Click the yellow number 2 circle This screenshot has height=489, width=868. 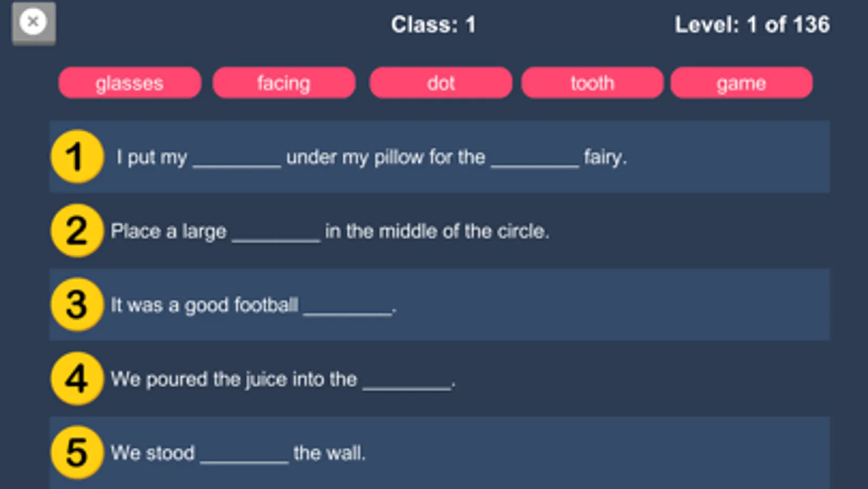(77, 230)
